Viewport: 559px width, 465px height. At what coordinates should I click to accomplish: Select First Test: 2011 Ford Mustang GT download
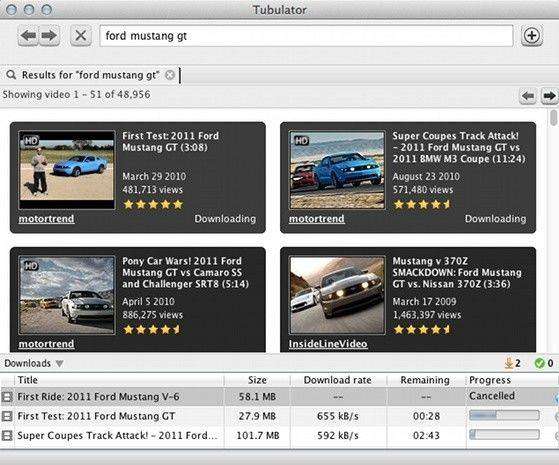[279, 416]
